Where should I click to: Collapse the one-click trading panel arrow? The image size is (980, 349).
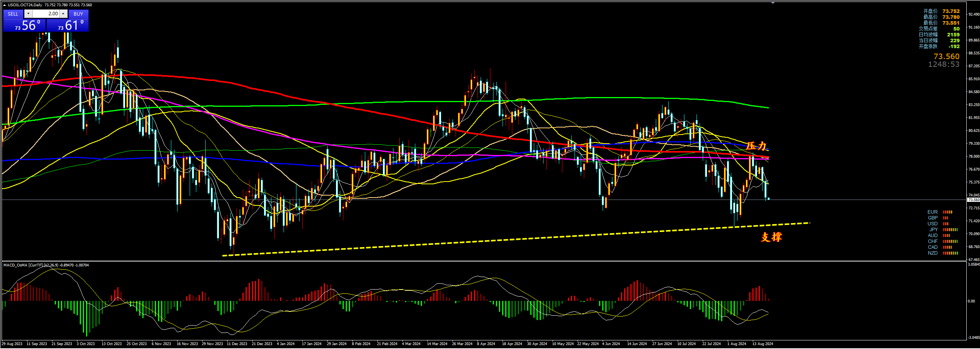[4, 5]
